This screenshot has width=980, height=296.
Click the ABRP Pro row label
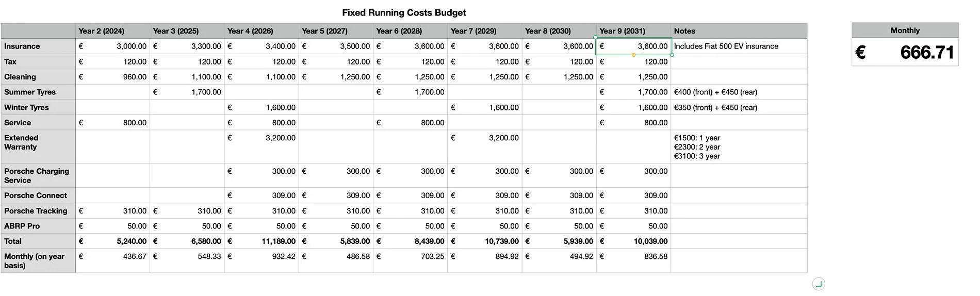pos(38,226)
